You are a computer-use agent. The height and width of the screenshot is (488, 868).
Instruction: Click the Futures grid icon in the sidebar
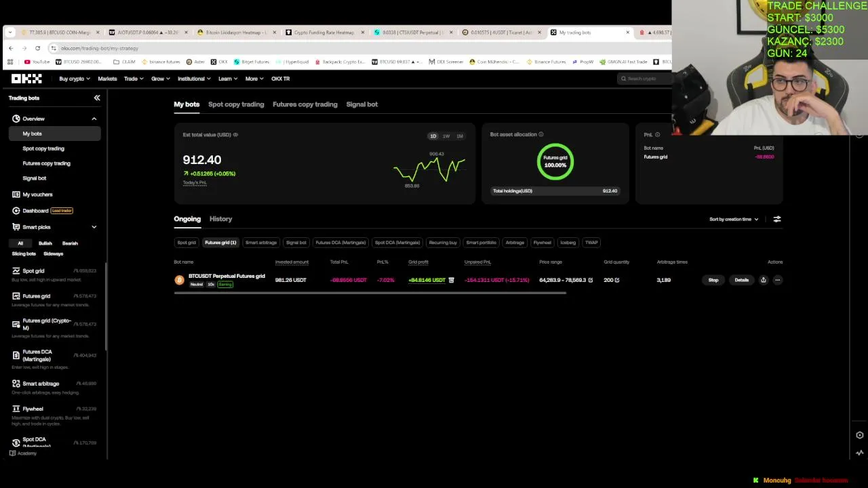16,296
